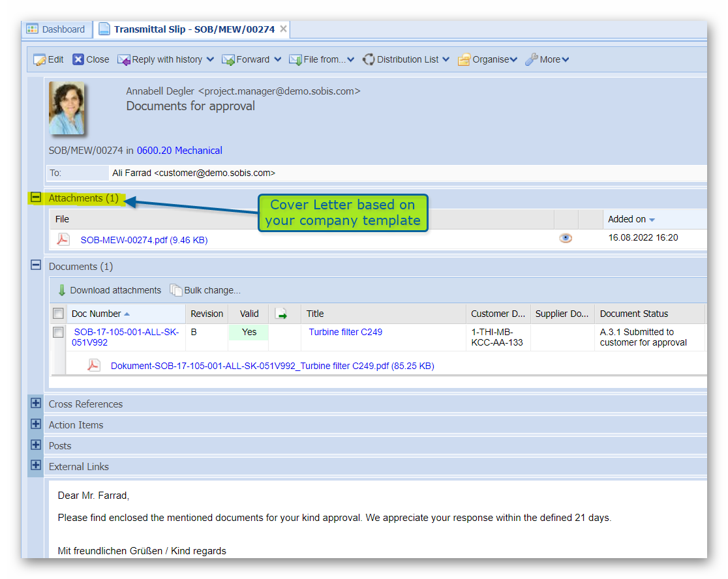Viewport: 728px width, 579px height.
Task: Open the 0600.20 Mechanical link
Action: pos(179,151)
